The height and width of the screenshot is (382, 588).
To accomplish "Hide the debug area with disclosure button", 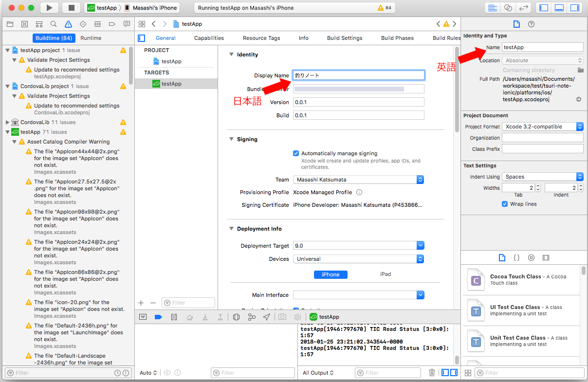I will click(x=143, y=317).
